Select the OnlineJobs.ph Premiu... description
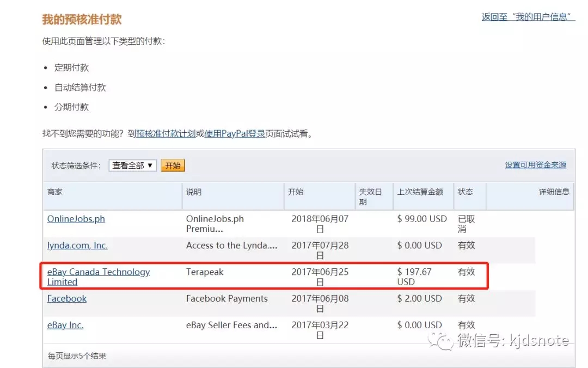Screen dimensions: 588x368 tap(215, 224)
